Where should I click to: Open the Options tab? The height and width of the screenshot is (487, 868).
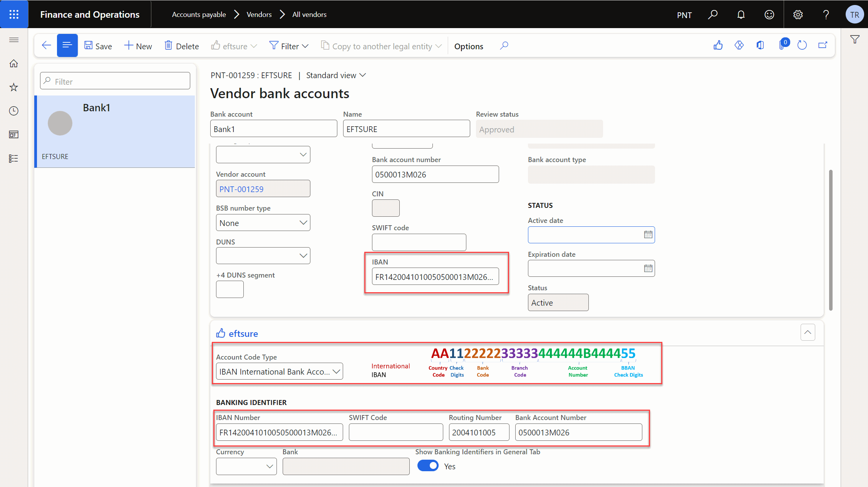pos(469,46)
